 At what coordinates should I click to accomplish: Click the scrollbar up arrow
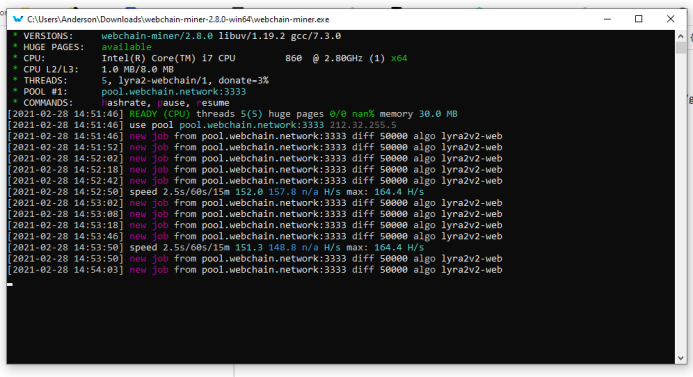(x=681, y=36)
